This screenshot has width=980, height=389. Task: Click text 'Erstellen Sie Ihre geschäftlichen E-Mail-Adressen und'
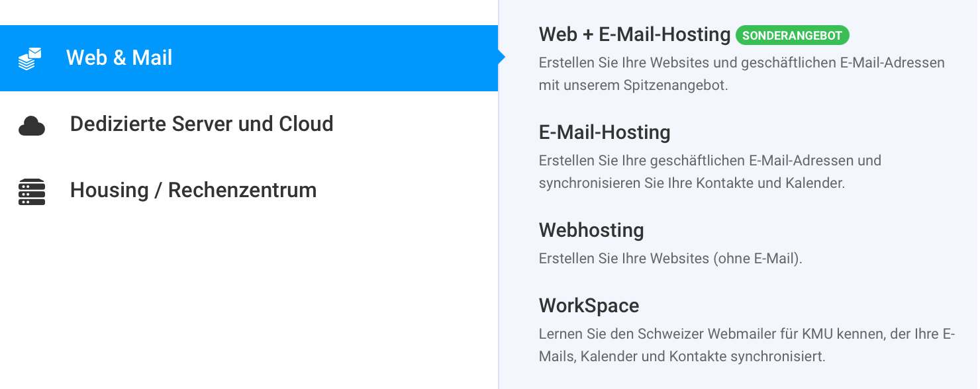710,161
